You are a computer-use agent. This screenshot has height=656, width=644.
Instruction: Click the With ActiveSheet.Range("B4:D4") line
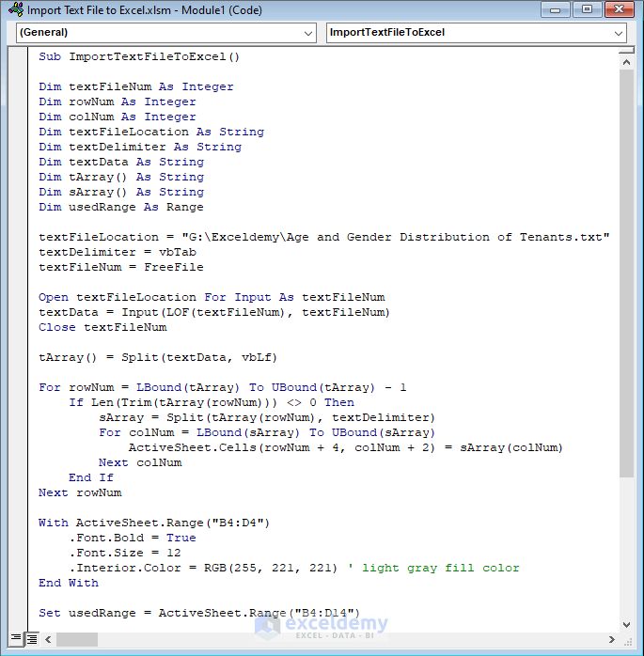coord(154,523)
